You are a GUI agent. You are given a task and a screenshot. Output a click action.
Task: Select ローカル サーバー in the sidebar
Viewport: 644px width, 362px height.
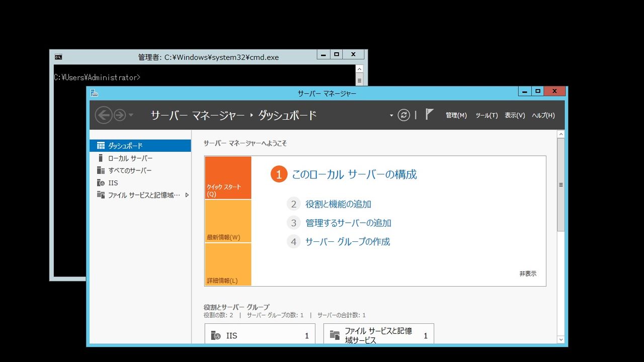click(140, 158)
